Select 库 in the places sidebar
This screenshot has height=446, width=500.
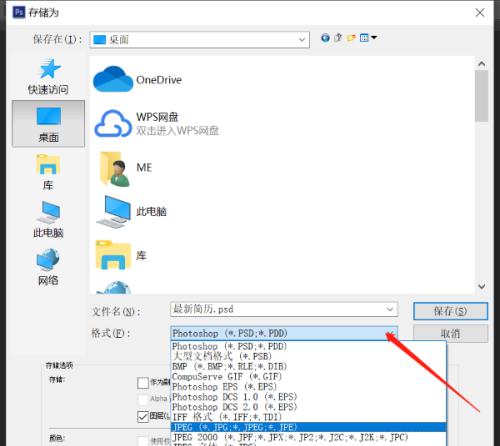coord(48,172)
